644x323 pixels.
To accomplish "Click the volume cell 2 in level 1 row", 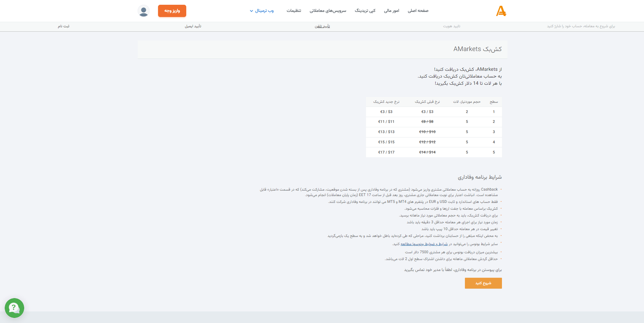I will (x=467, y=112).
